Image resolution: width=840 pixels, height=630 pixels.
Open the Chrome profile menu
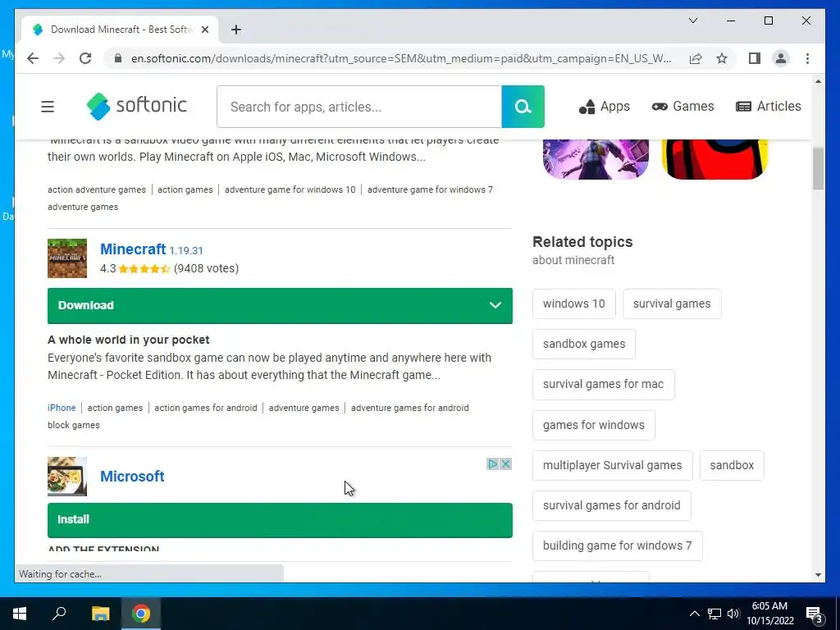(781, 58)
